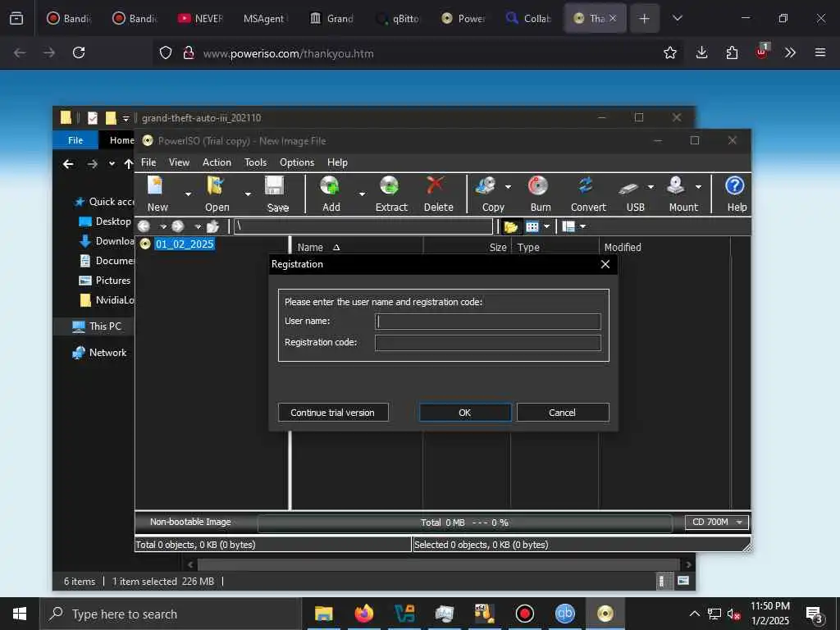Click the File tab in Explorer window

click(x=75, y=140)
